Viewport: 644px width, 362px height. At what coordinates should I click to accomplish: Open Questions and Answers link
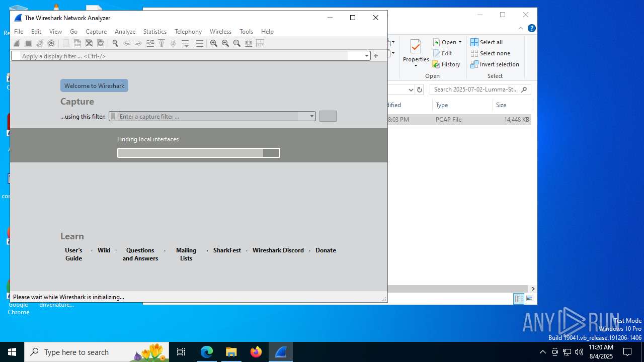click(140, 254)
